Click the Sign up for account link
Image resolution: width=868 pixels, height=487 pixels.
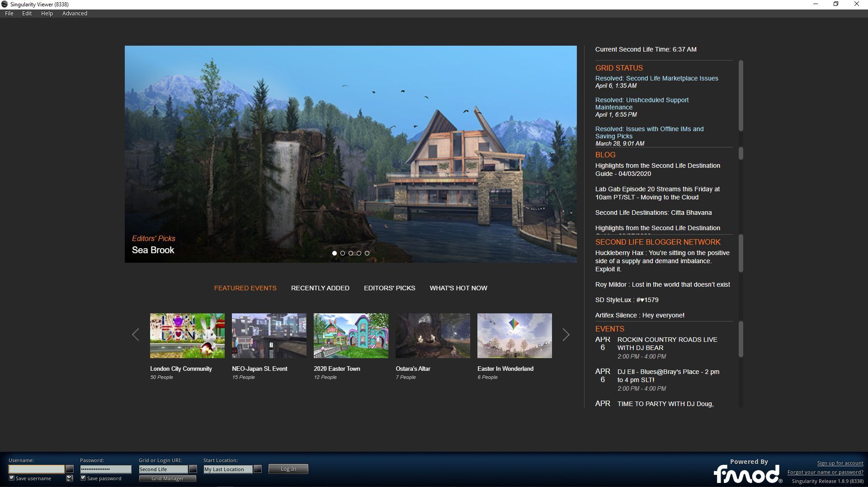tap(840, 463)
